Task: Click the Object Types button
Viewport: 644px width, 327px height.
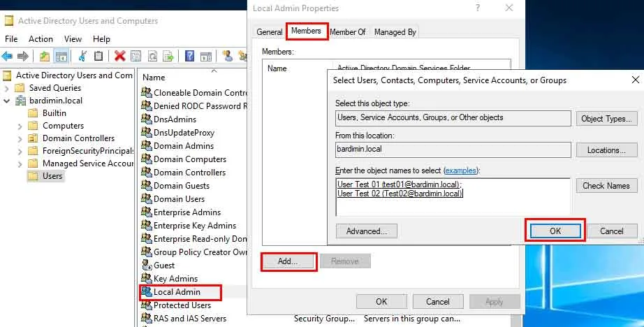Action: [x=606, y=119]
